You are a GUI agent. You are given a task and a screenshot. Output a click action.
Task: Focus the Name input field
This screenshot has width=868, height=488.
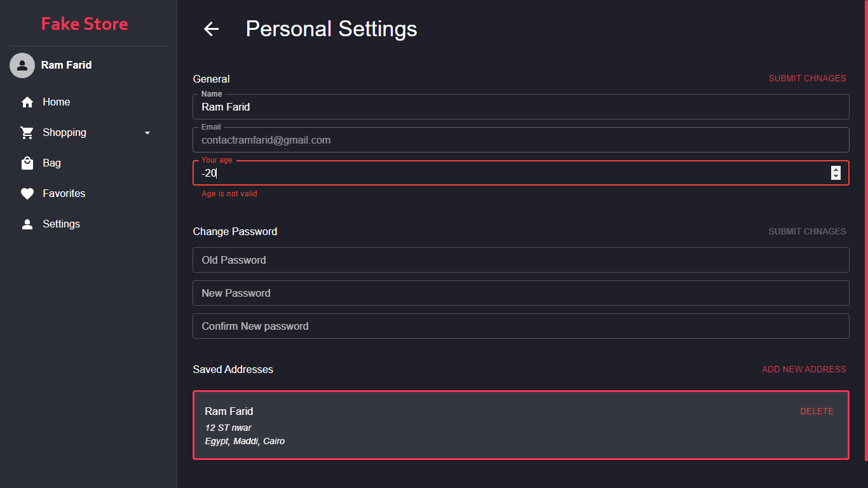coord(520,107)
